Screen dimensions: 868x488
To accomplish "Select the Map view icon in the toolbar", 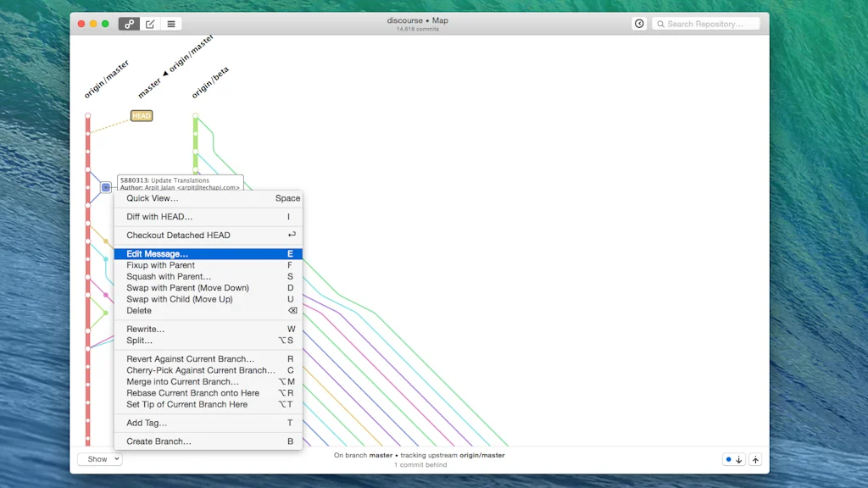I will coord(128,24).
